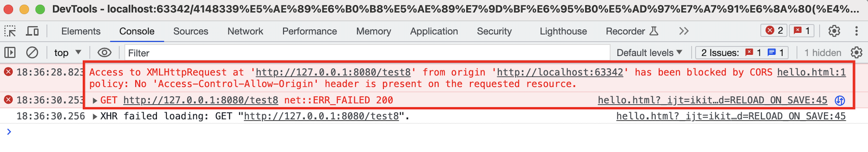Image resolution: width=868 pixels, height=152 pixels.
Task: Click the blue reload icon on the GET error row
Action: tap(840, 101)
